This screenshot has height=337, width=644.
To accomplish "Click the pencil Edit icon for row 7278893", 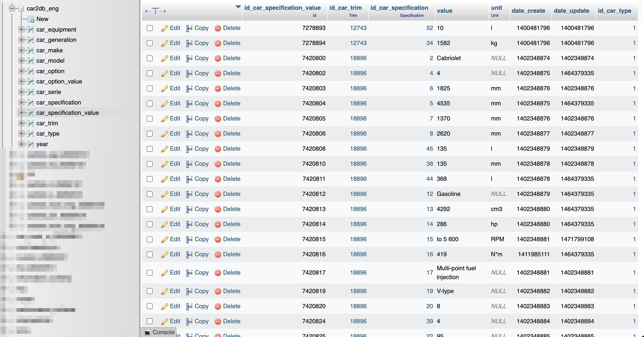I will point(164,28).
